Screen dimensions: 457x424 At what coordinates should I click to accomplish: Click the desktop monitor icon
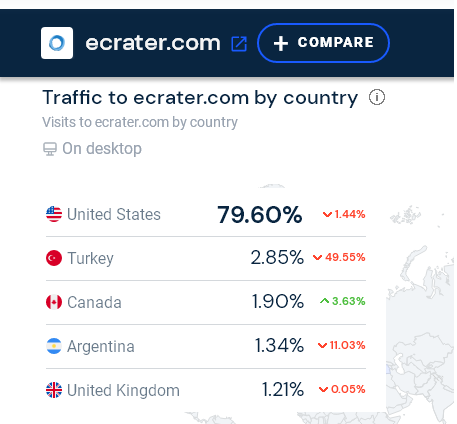[x=50, y=149]
